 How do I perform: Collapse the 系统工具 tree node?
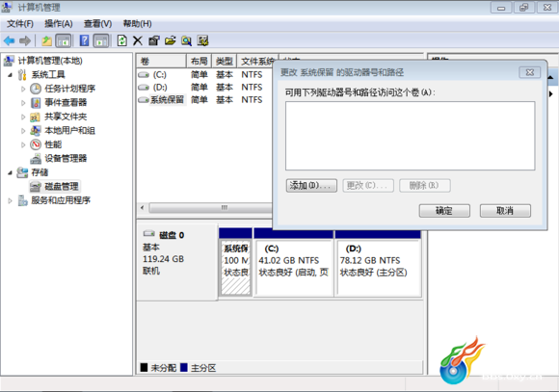pos(11,75)
